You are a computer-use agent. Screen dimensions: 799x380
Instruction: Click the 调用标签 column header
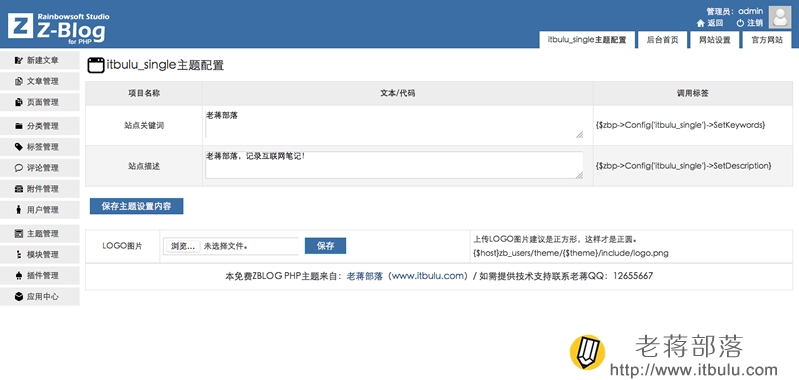(x=693, y=93)
